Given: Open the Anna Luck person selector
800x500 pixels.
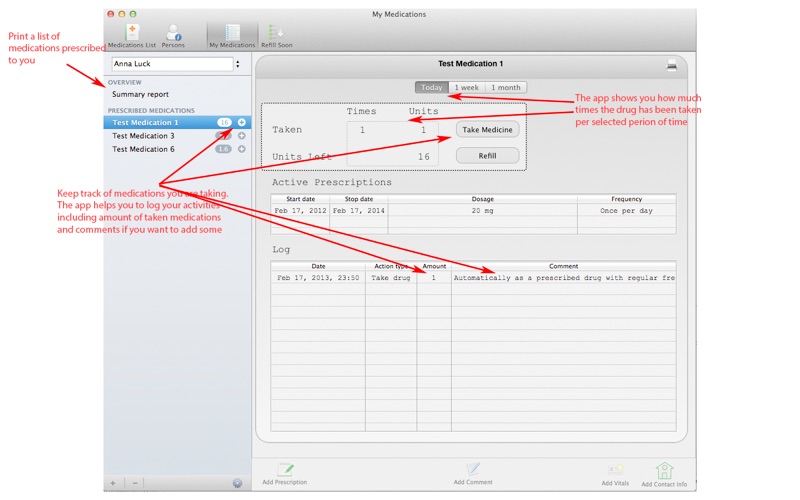Looking at the screenshot, I should tap(177, 64).
